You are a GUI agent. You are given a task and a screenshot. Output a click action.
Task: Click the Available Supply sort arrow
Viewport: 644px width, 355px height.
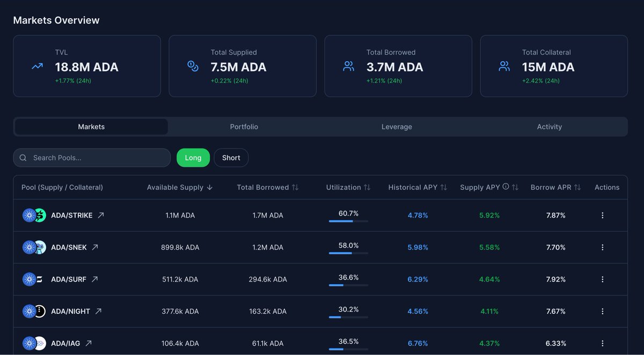(210, 187)
